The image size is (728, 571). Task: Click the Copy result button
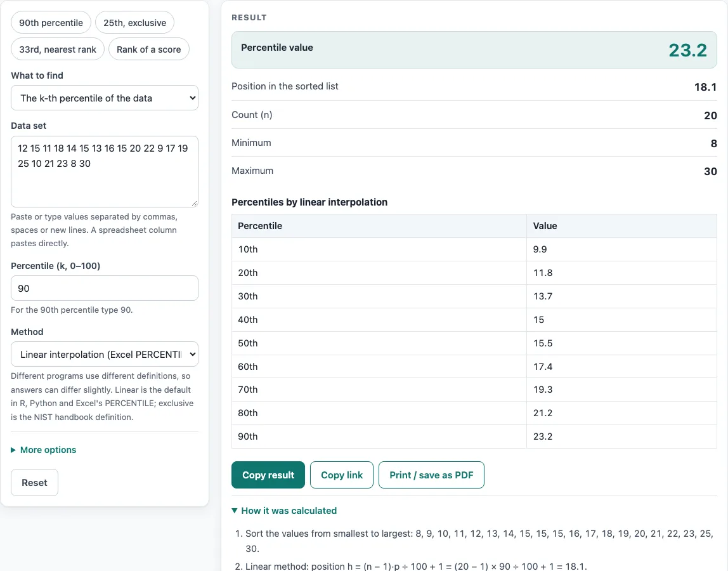pyautogui.click(x=268, y=475)
